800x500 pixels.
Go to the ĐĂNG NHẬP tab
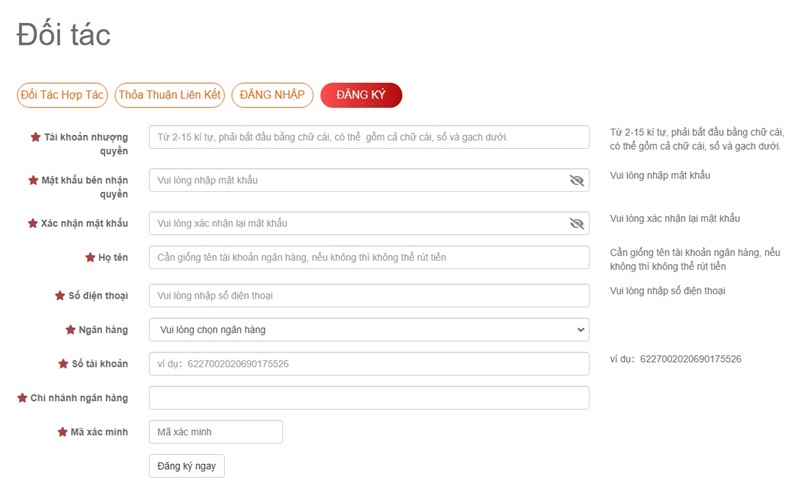coord(272,95)
